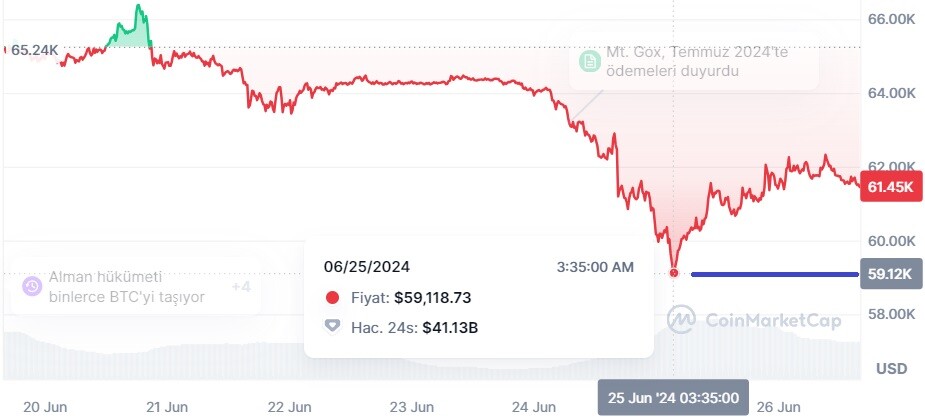
Task: Click the 26 Jun date on the axis
Action: [x=779, y=407]
